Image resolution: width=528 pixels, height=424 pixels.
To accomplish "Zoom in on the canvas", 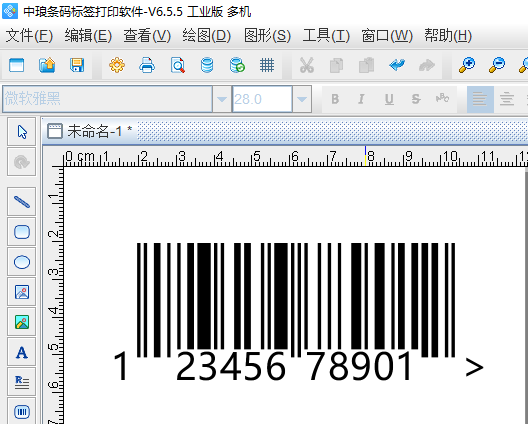I will [x=467, y=65].
